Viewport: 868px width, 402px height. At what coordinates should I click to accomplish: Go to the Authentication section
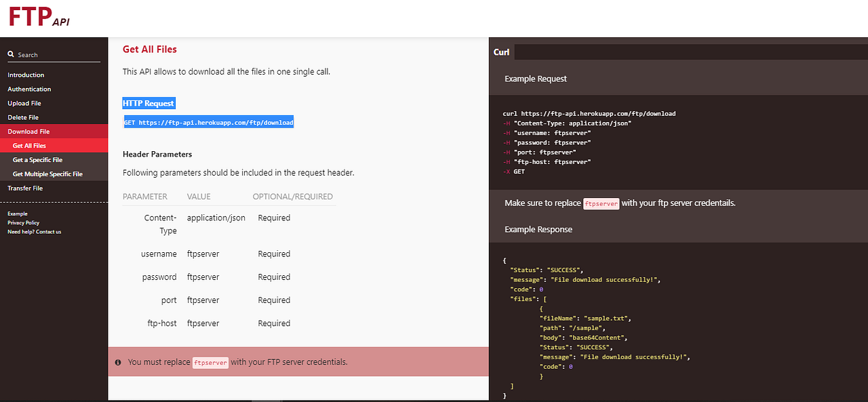(x=29, y=89)
